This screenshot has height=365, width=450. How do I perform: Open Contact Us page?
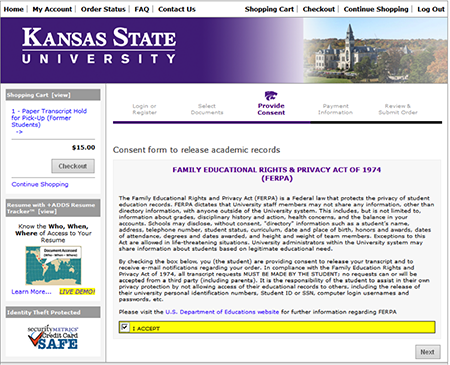[x=177, y=9]
